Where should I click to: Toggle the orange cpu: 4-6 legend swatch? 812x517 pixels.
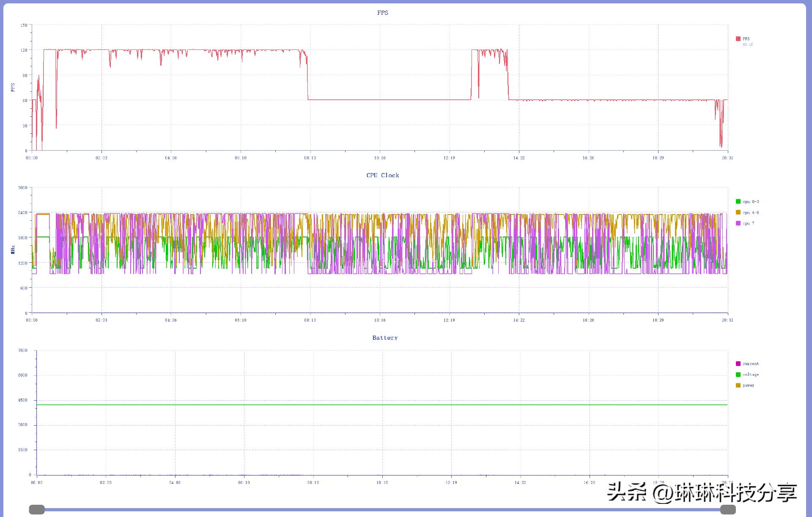[x=738, y=212]
